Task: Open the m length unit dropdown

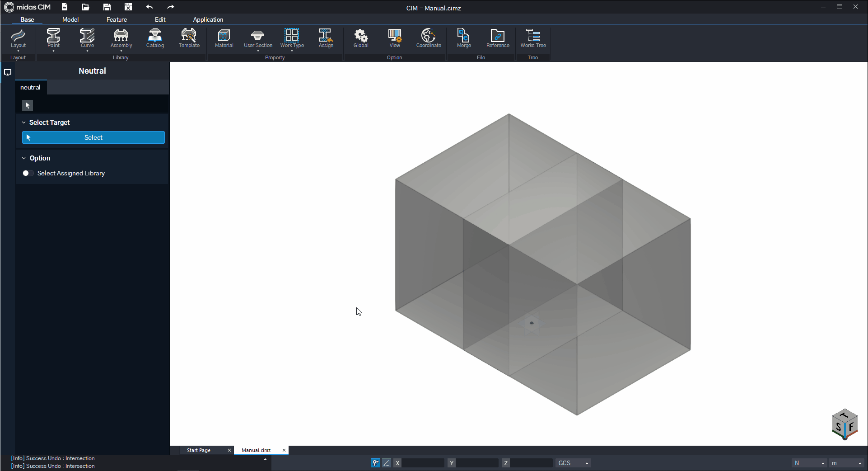Action: [846, 463]
